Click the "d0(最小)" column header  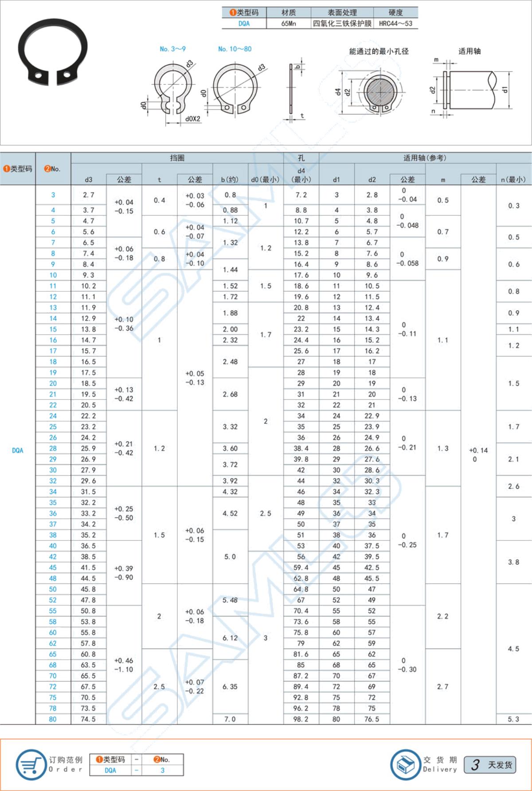tap(266, 180)
